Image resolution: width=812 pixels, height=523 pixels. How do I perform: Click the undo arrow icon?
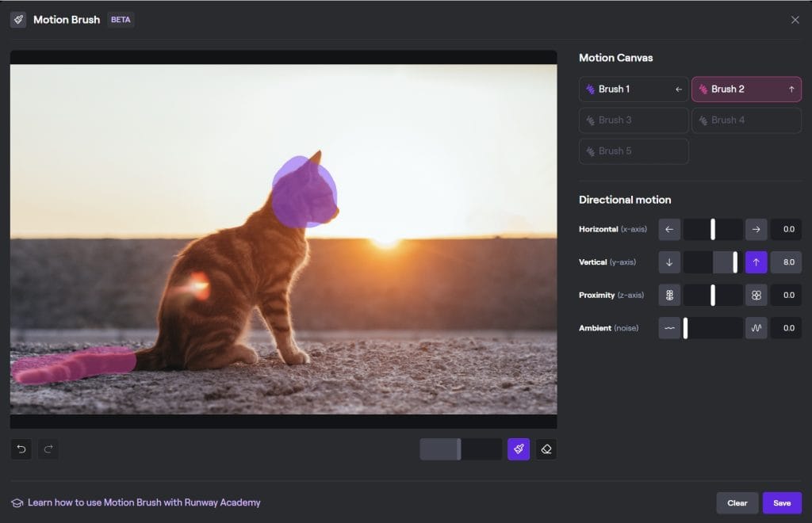[21, 449]
